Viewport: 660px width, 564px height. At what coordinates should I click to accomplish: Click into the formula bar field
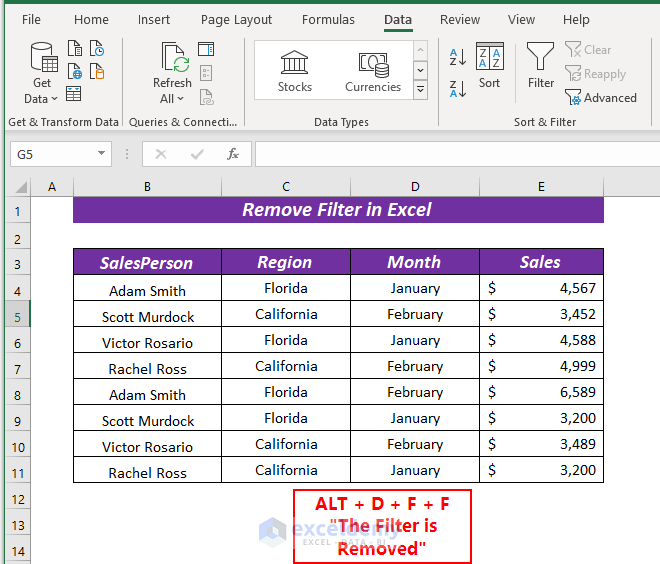point(458,154)
